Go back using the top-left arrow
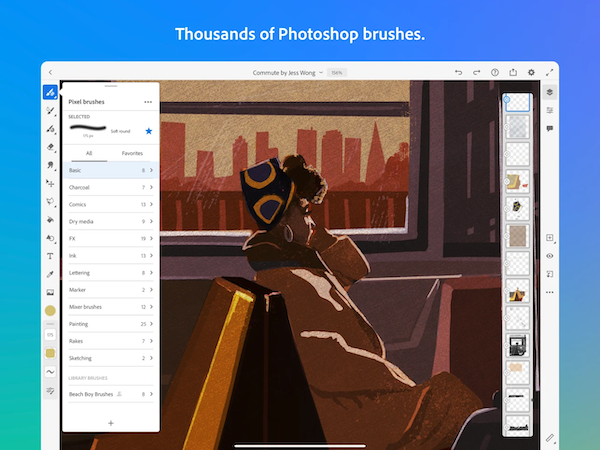Image resolution: width=600 pixels, height=450 pixels. coord(50,72)
